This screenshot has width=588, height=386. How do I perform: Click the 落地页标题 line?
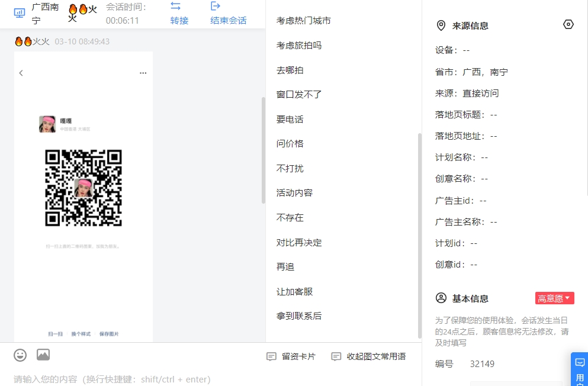[466, 115]
